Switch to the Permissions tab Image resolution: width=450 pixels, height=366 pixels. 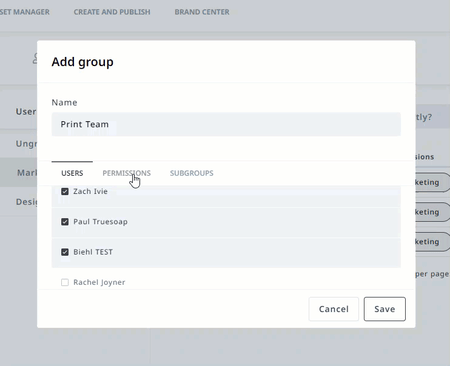126,173
